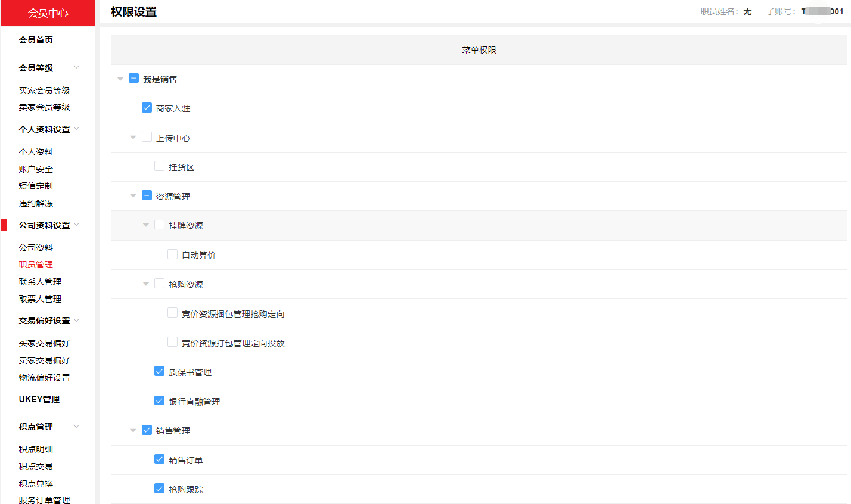851x504 pixels.
Task: Open UKEY管理 in the sidebar
Action: [x=39, y=399]
